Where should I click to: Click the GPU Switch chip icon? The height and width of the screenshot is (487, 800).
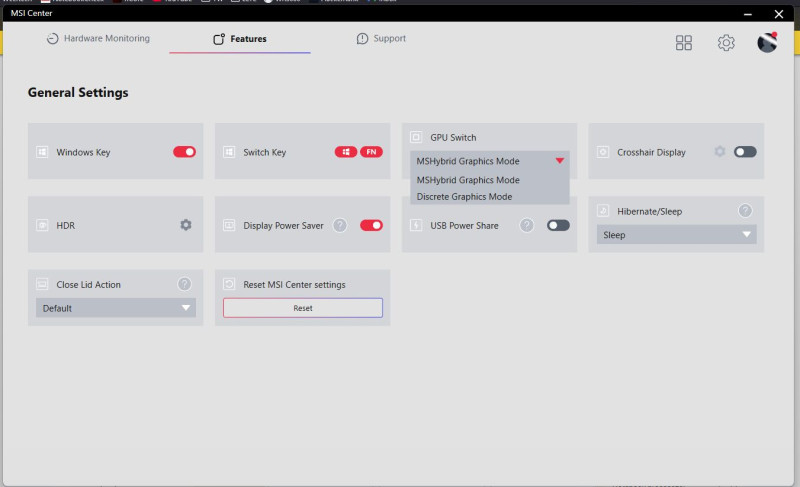pyautogui.click(x=416, y=137)
